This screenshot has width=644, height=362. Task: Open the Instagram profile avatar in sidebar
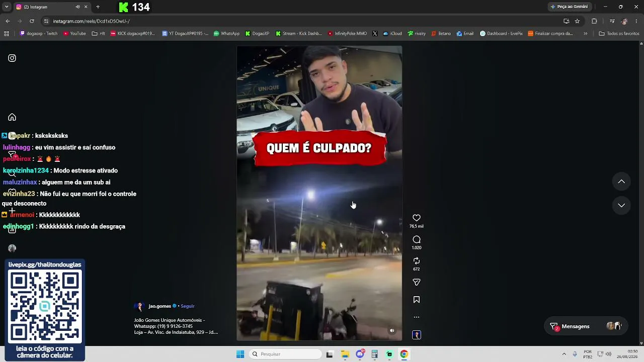click(12, 248)
